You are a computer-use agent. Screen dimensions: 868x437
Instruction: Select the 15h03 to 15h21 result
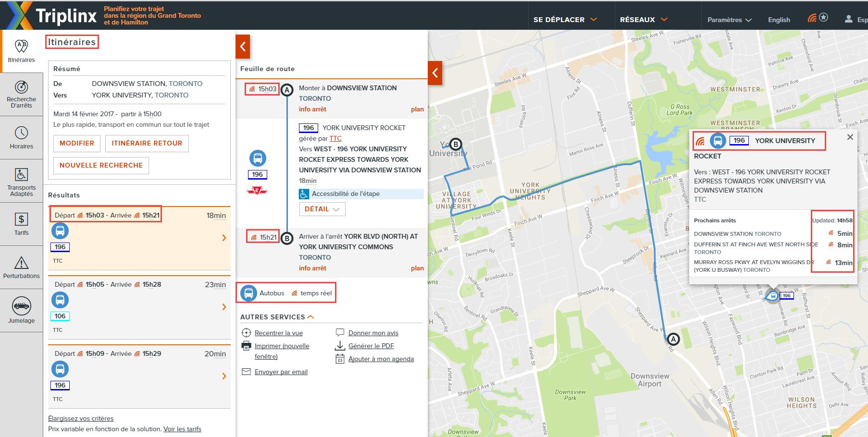tap(139, 238)
